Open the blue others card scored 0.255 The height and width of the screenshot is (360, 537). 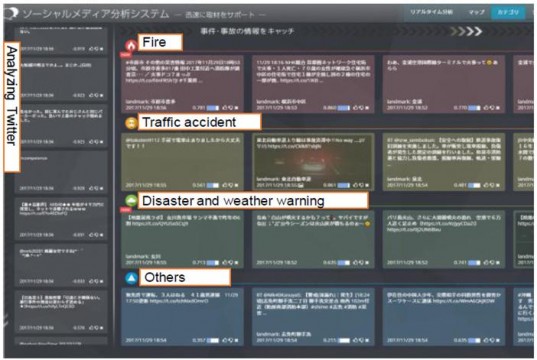[313, 317]
